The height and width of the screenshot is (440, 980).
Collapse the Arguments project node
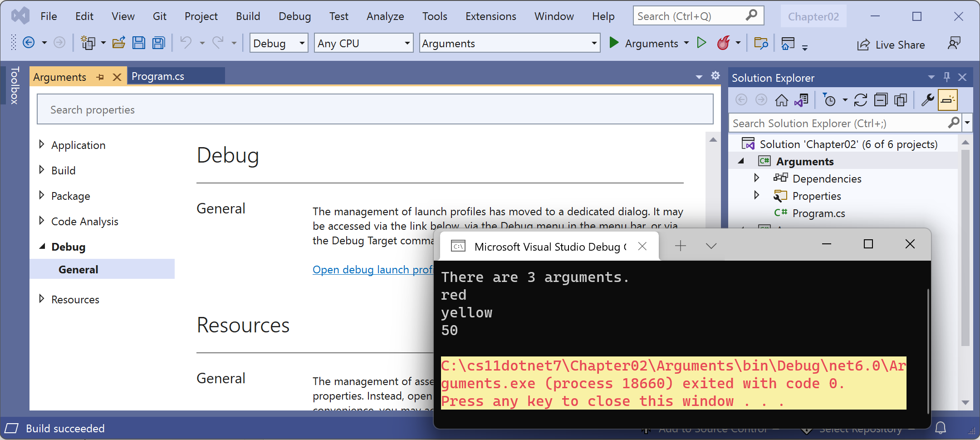(741, 161)
